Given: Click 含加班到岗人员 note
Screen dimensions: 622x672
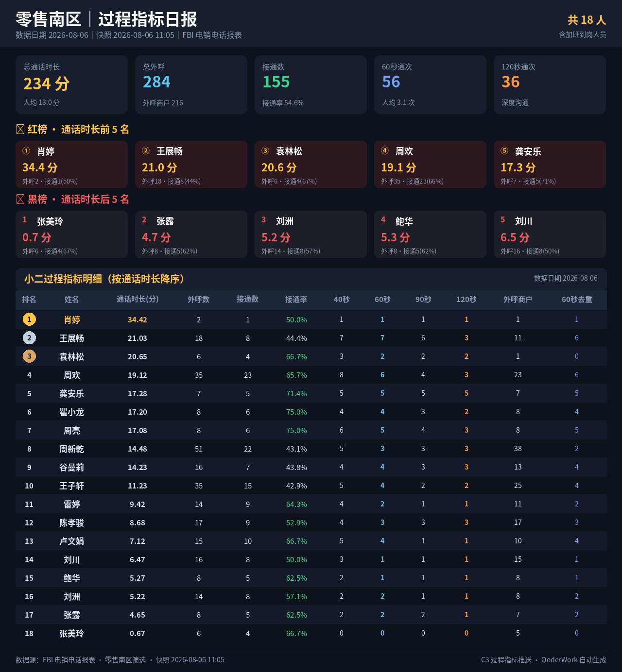Looking at the screenshot, I should pos(583,34).
